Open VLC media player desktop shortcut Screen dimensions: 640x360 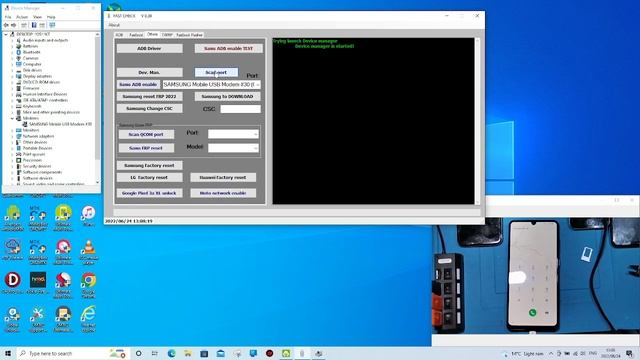[88, 251]
